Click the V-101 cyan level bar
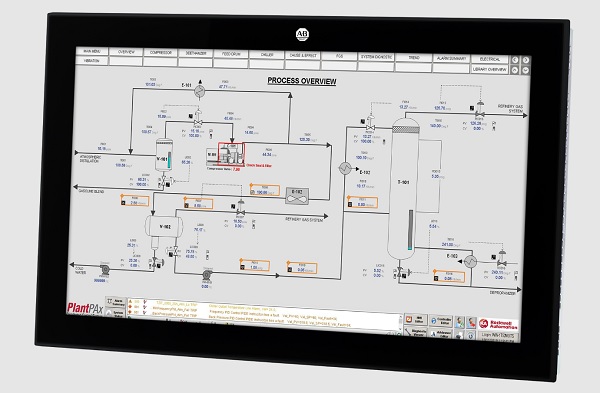This screenshot has height=393, width=600. click(169, 160)
